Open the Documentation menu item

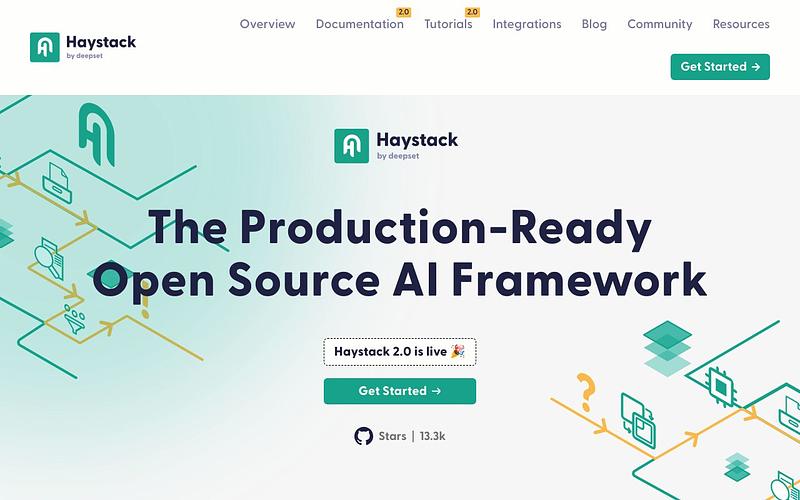[360, 24]
